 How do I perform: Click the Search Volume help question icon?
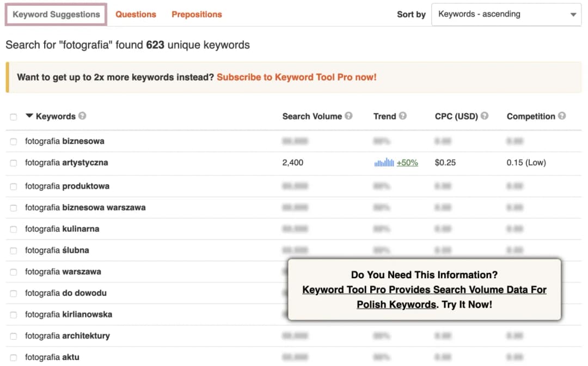point(348,116)
